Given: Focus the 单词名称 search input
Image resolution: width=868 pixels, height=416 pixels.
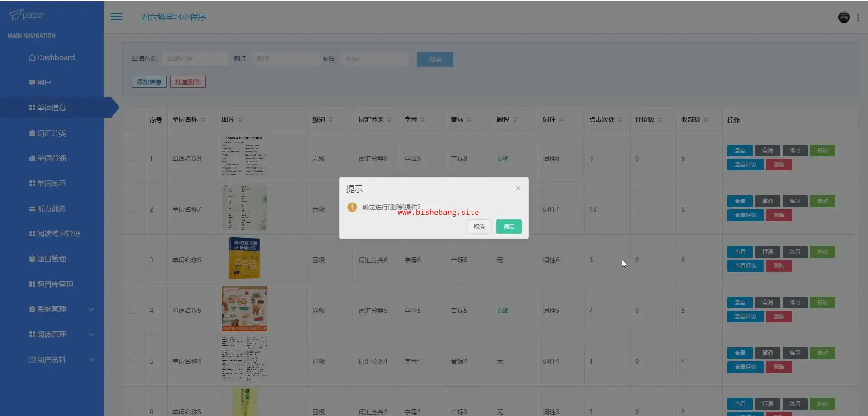Looking at the screenshot, I should point(195,59).
